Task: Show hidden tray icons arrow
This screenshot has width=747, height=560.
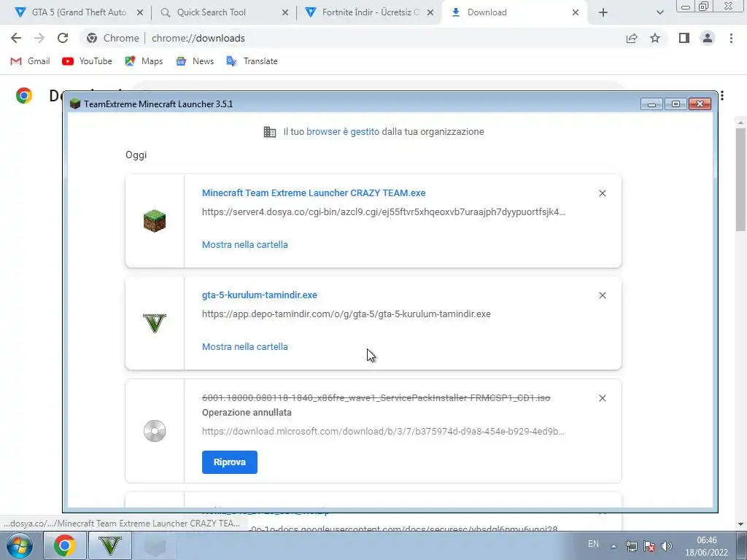Action: tap(614, 546)
